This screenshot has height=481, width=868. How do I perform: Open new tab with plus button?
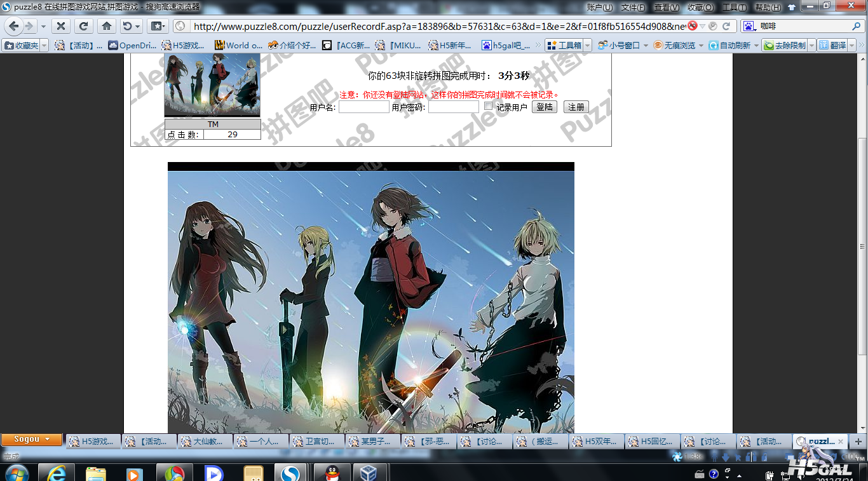click(858, 441)
